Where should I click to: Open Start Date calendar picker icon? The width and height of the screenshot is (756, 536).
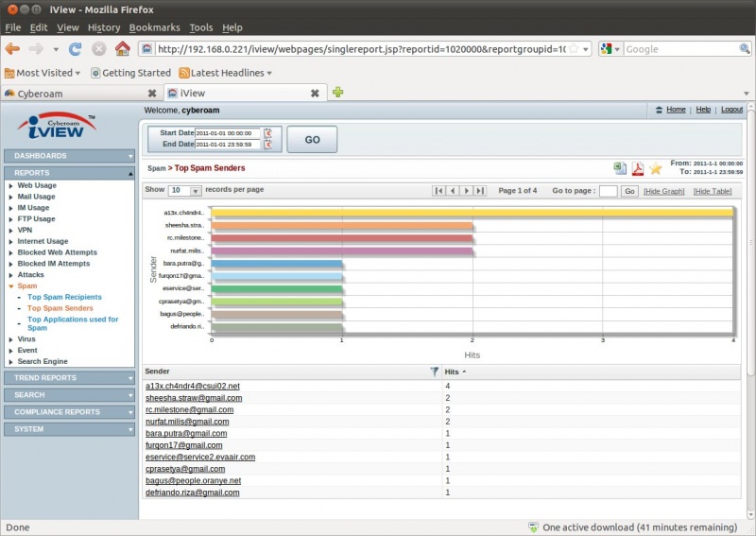click(267, 133)
